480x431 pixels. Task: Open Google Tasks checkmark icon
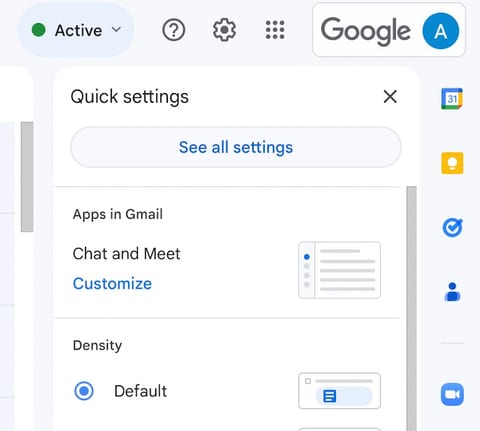452,228
